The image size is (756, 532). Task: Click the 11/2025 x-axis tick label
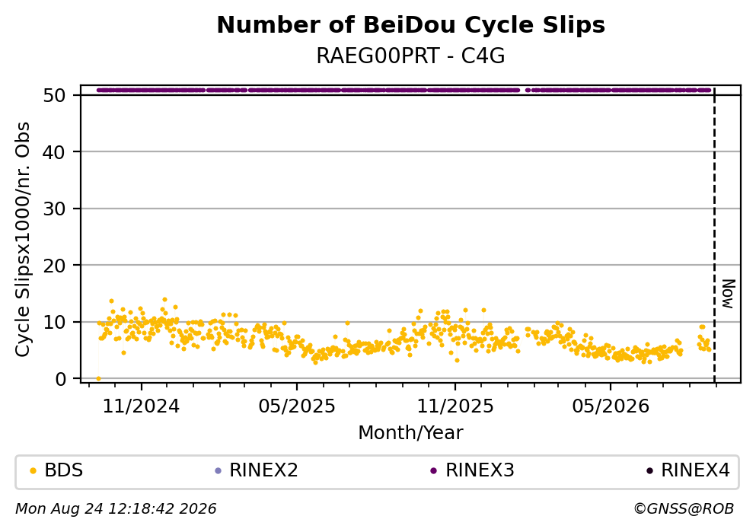[x=455, y=406]
